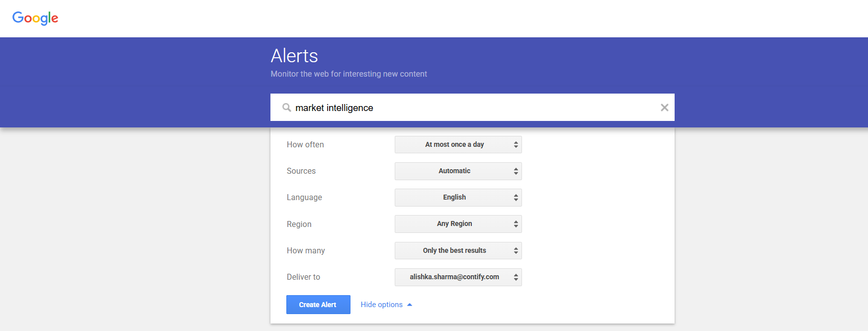
Task: Click the search magnifier icon
Action: click(287, 108)
